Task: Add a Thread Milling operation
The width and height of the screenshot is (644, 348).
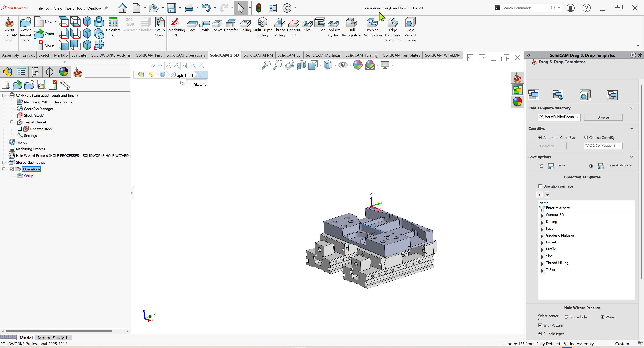Action: coord(280,27)
